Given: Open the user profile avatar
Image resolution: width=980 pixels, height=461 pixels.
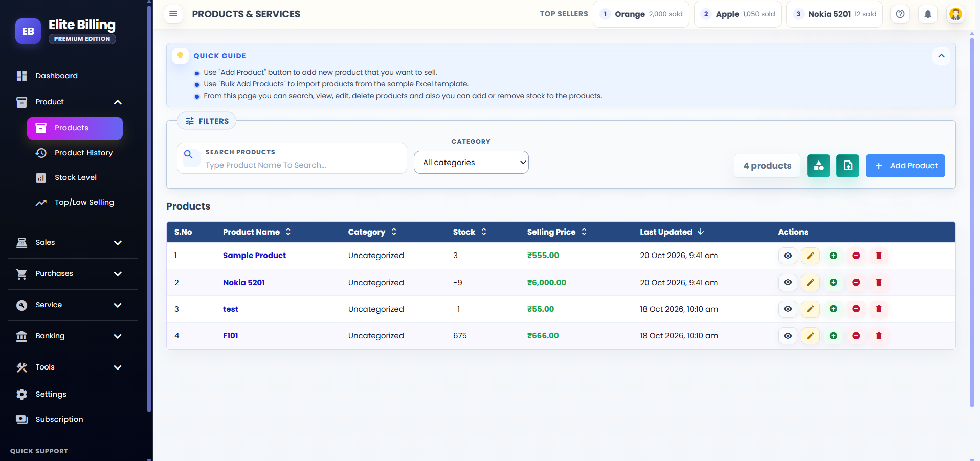Looking at the screenshot, I should click(x=955, y=14).
